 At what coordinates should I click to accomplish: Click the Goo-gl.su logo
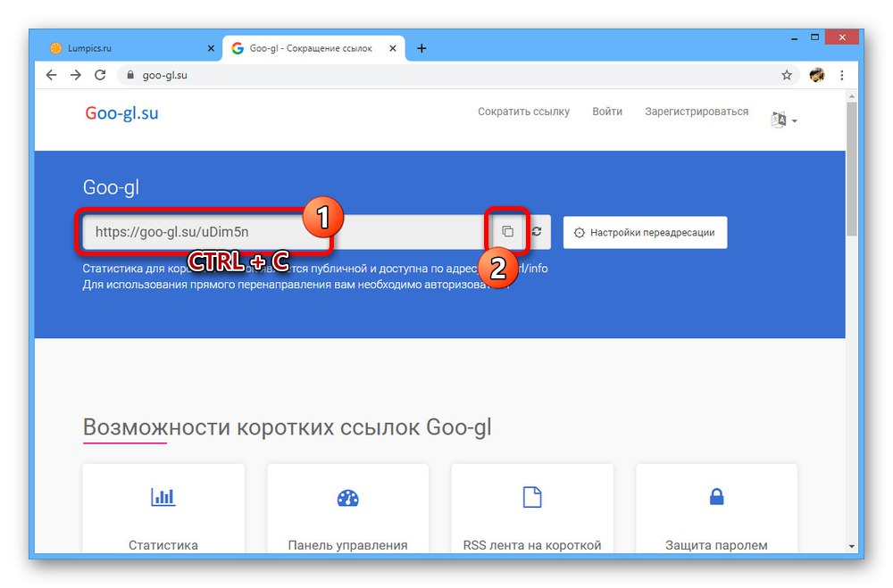click(x=121, y=113)
